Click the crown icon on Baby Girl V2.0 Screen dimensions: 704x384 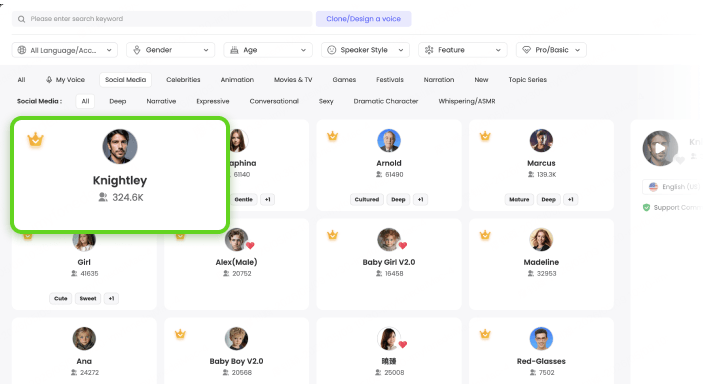coord(332,234)
